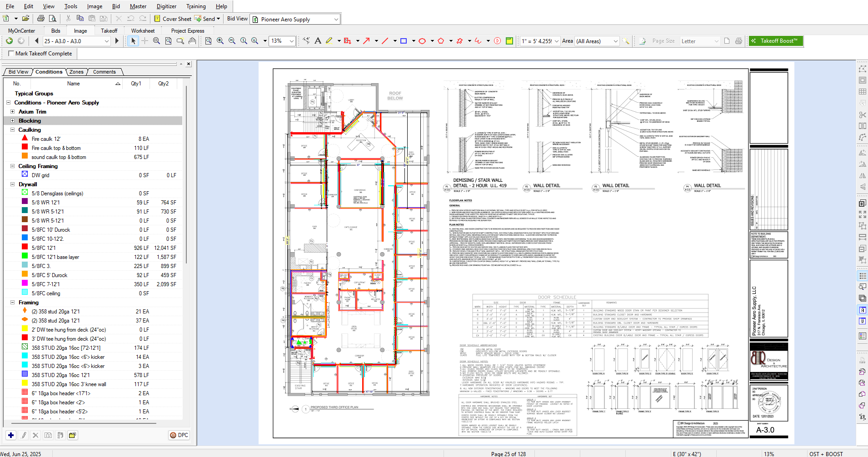This screenshot has height=457, width=868.
Task: Click the Takeoff Boost button
Action: 775,41
